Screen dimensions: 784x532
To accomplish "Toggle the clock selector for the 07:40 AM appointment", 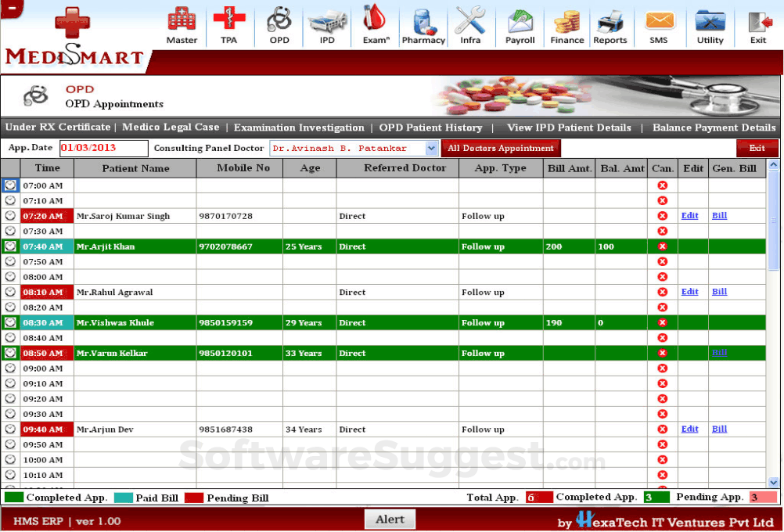I will coord(10,246).
